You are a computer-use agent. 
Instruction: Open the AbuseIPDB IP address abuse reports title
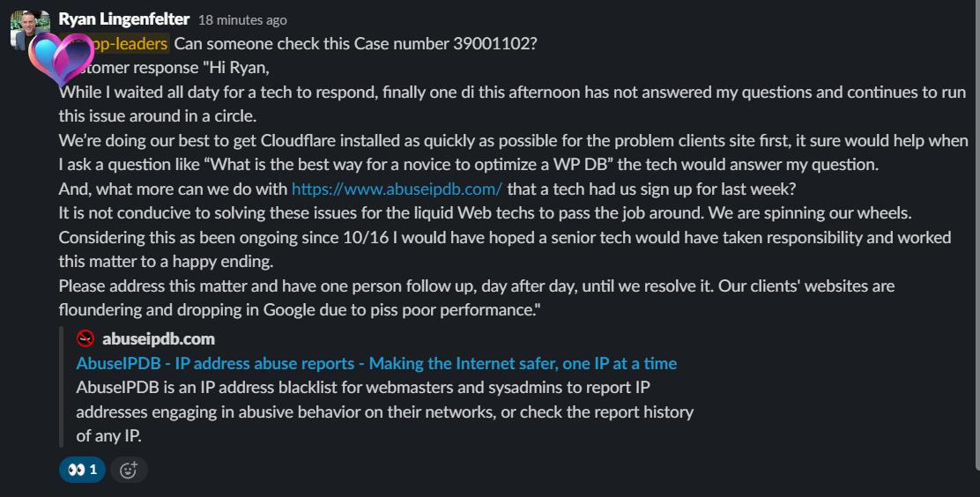click(376, 364)
